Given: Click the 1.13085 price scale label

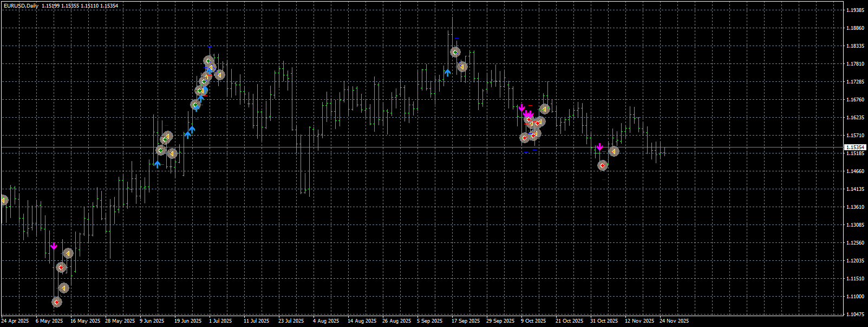Looking at the screenshot, I should point(855,225).
